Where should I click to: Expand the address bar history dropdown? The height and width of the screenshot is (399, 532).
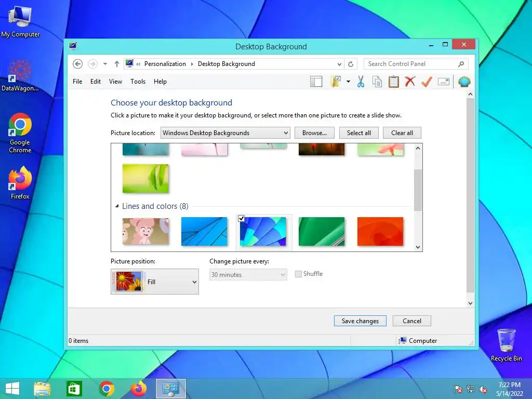click(339, 64)
